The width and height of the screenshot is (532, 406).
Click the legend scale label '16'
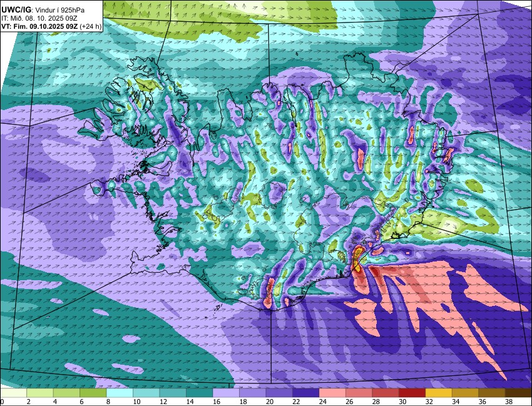click(x=217, y=402)
